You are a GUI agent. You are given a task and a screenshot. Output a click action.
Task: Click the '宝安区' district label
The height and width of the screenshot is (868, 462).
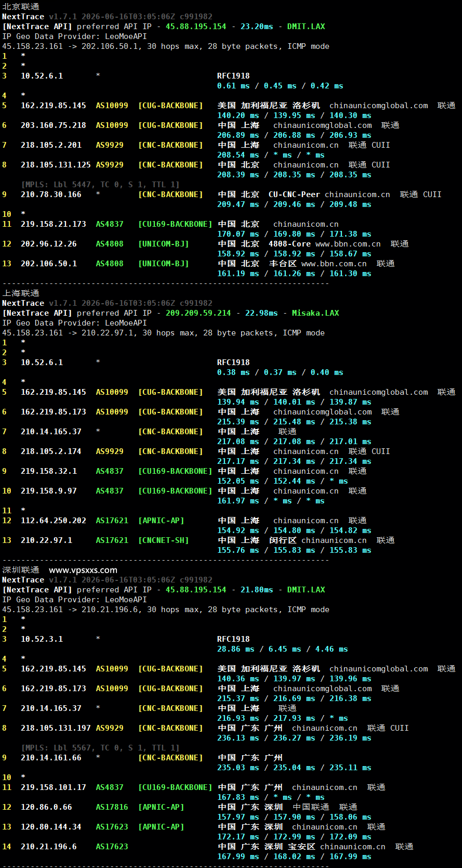pos(301,847)
